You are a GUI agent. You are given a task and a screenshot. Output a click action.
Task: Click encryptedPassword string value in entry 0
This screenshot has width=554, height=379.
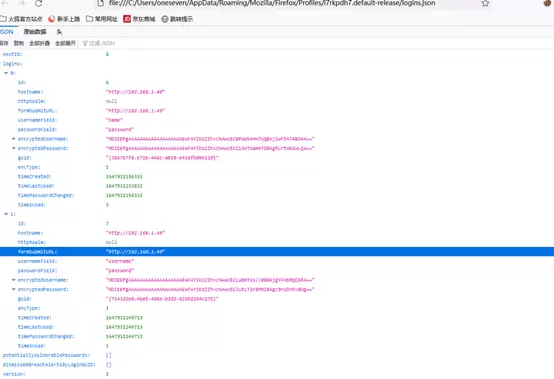click(x=210, y=148)
